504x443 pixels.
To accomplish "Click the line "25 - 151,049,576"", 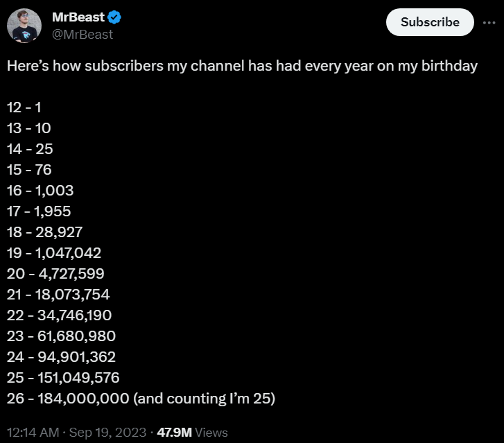I will (63, 378).
